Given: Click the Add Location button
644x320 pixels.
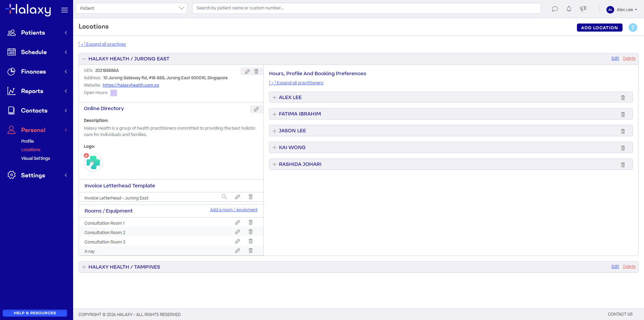Looking at the screenshot, I should pyautogui.click(x=599, y=28).
